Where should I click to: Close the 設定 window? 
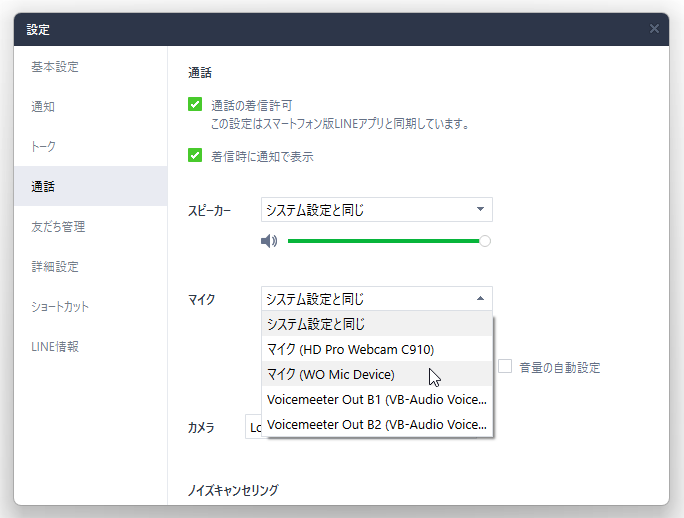click(x=654, y=29)
